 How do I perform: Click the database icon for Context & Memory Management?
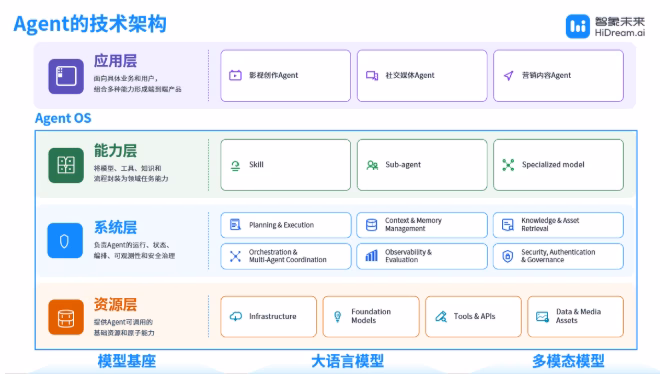tap(371, 225)
